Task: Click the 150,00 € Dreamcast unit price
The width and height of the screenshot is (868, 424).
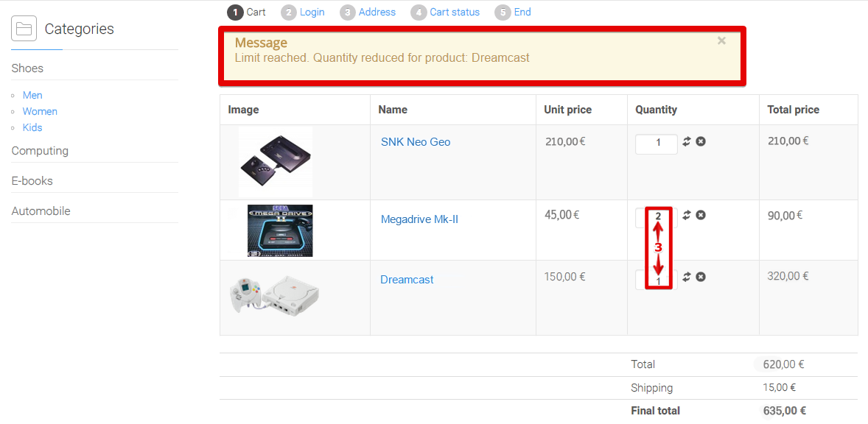Action: (565, 276)
